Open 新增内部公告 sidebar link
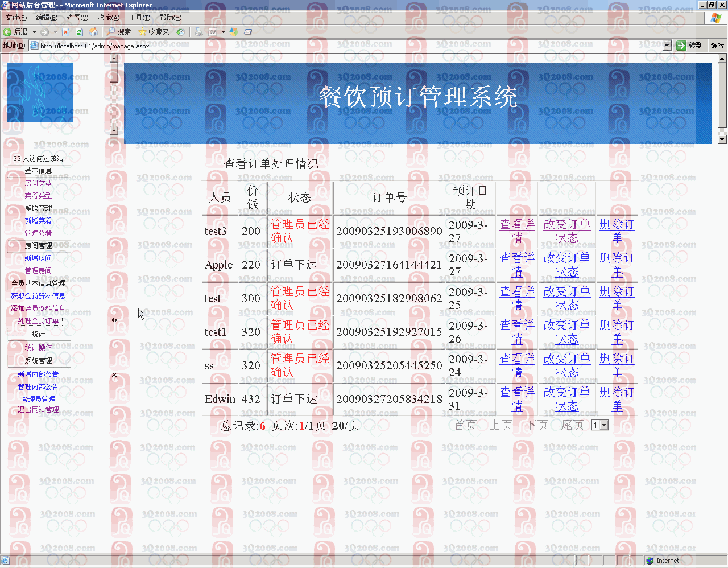This screenshot has height=568, width=728. (38, 374)
